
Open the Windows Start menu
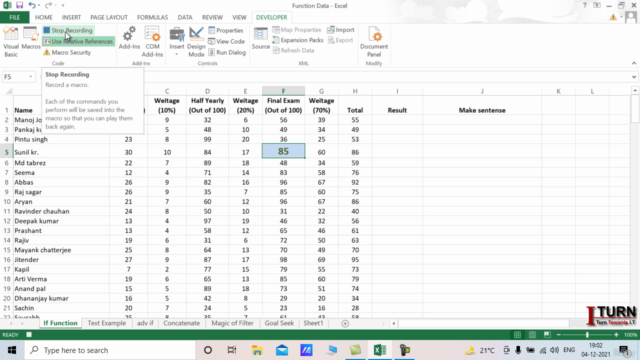pyautogui.click(x=12, y=350)
